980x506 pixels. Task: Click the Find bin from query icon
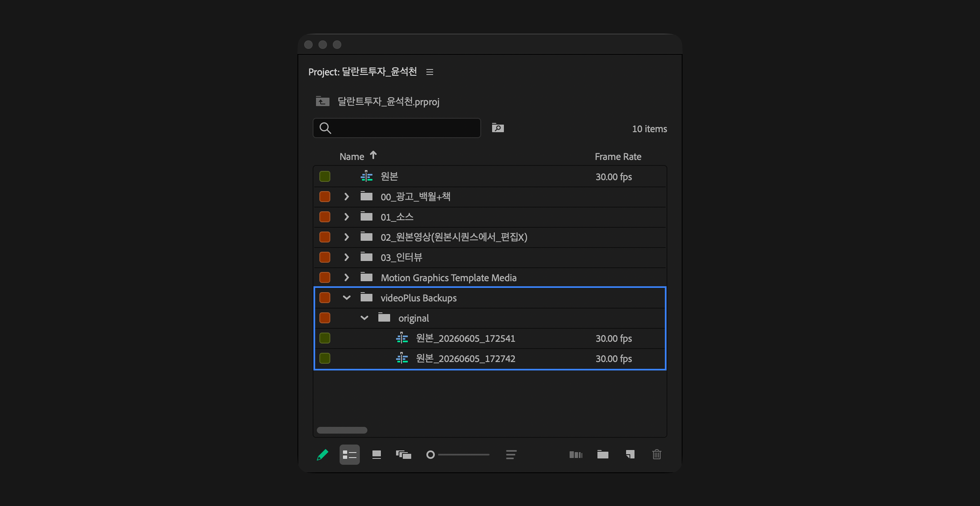point(498,128)
